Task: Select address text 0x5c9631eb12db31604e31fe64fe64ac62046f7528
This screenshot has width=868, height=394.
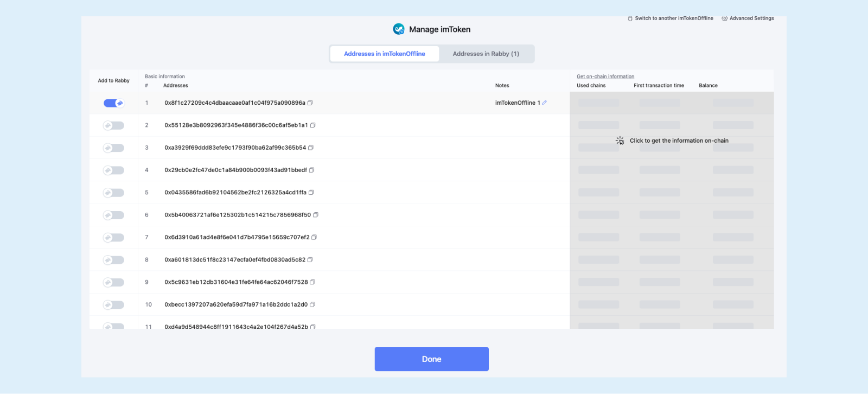Action: [236, 282]
